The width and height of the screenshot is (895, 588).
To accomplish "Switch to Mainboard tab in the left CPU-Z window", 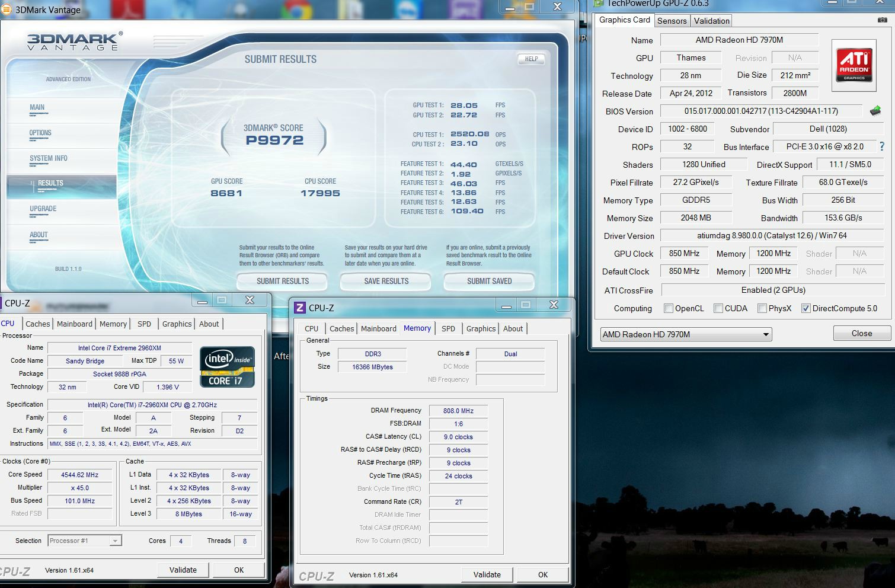I will [x=75, y=324].
